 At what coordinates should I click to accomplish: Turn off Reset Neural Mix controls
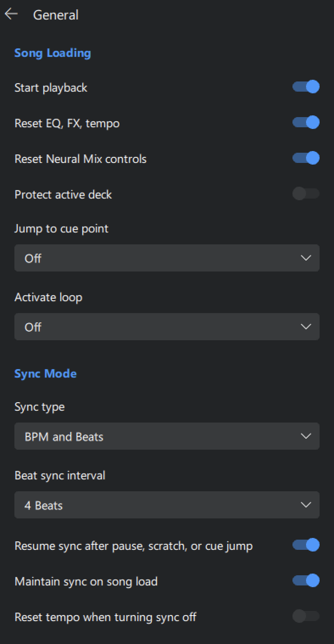click(x=306, y=158)
